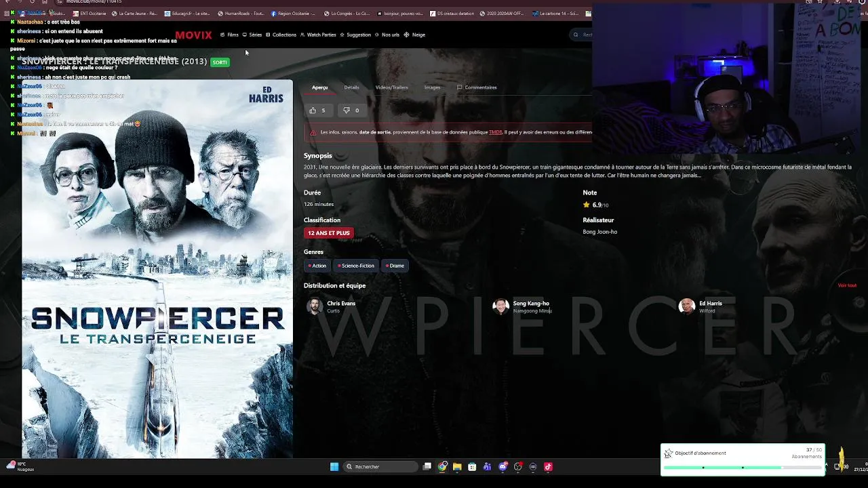Click the browser address bar
The image size is (868, 488).
[x=95, y=2]
